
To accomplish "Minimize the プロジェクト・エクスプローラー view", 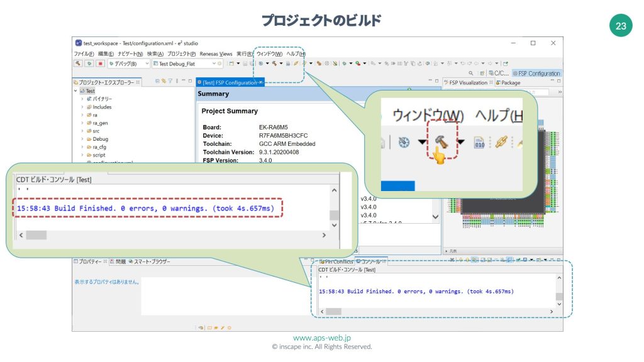I will pyautogui.click(x=184, y=81).
